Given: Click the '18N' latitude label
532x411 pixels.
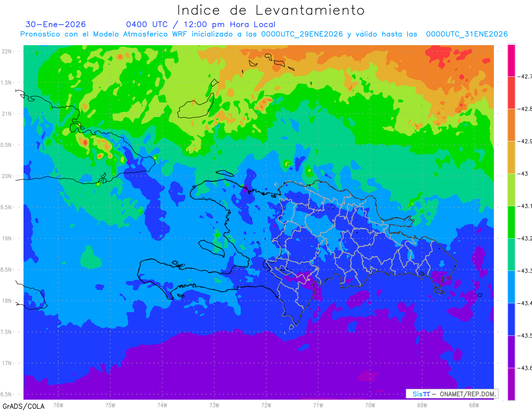Looking at the screenshot, I should pos(7,301).
